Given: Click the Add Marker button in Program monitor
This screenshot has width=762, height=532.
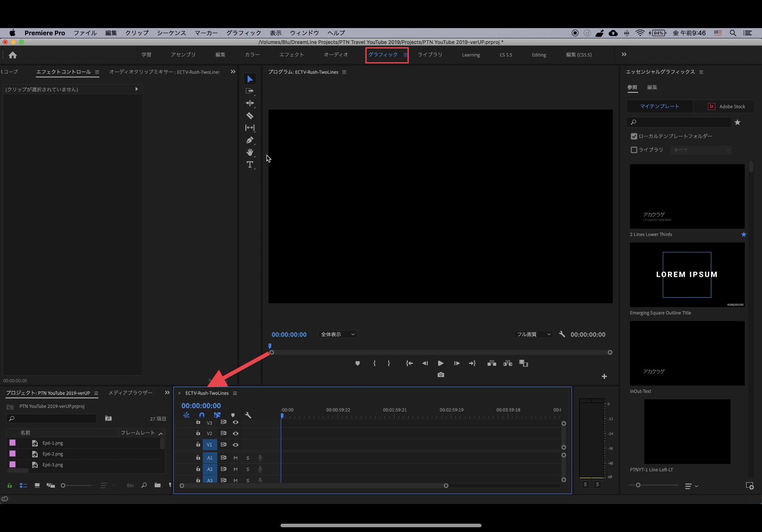Looking at the screenshot, I should point(357,364).
